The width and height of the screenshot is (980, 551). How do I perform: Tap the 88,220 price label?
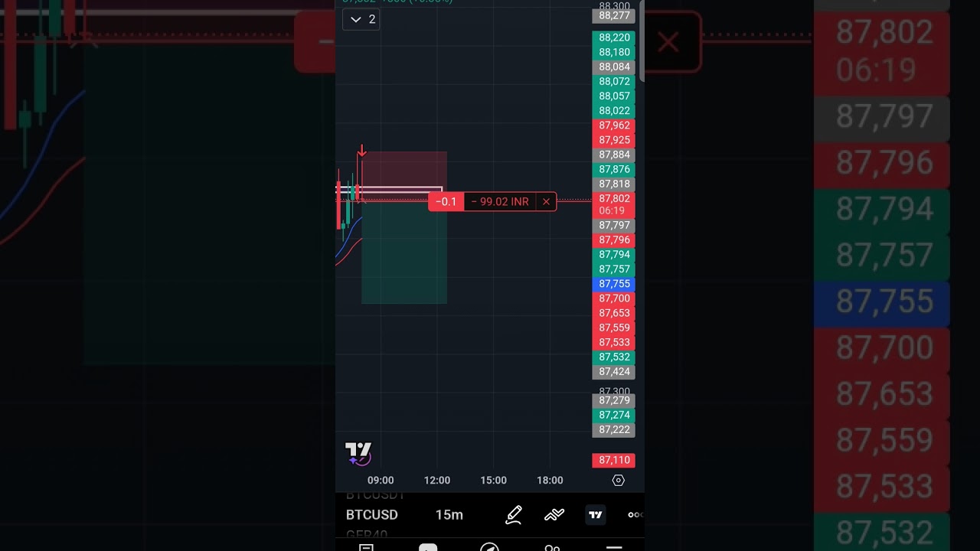(x=614, y=37)
